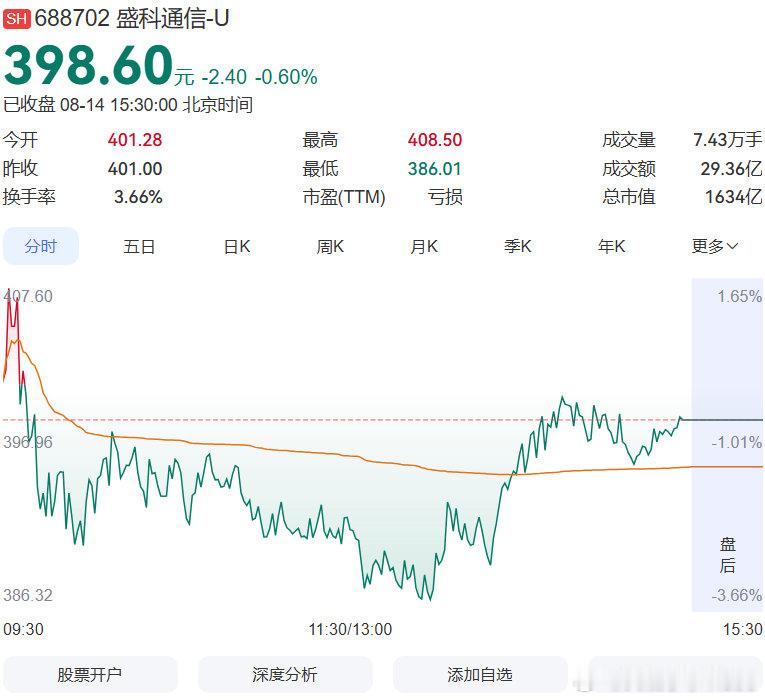Click the 成交量 value 7.43万手

pos(727,140)
